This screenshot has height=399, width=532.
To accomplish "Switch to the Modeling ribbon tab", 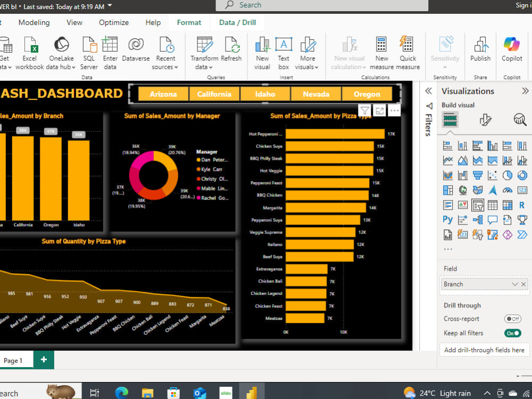I will pos(34,22).
